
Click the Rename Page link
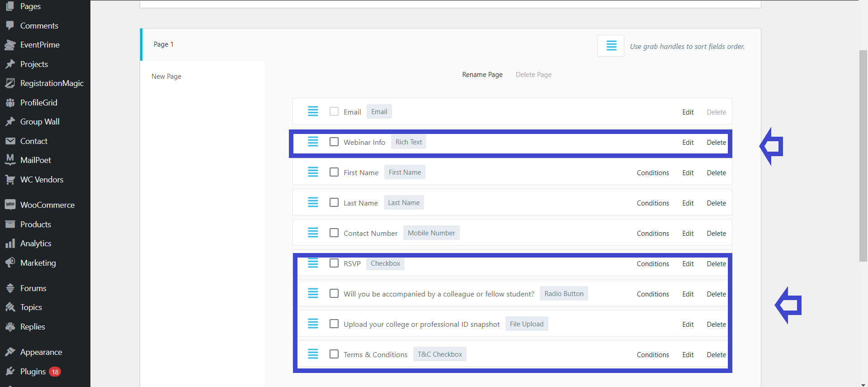[x=482, y=75]
